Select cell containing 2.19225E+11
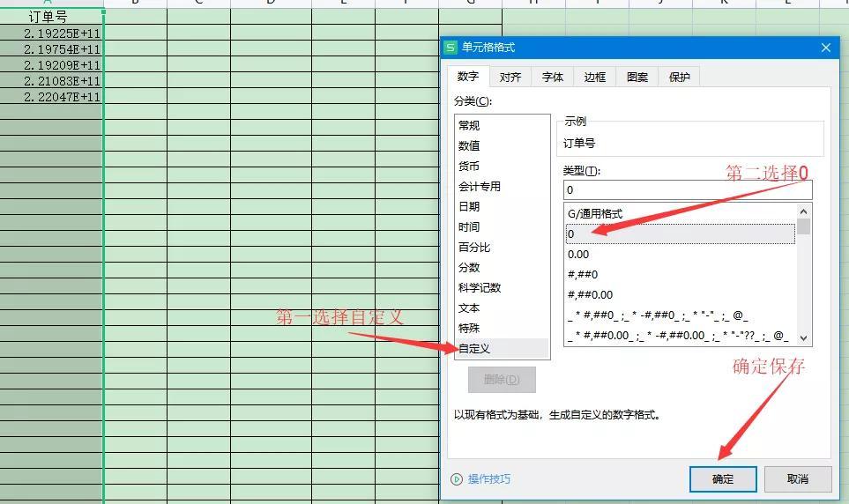This screenshot has height=504, width=849. coord(51,33)
